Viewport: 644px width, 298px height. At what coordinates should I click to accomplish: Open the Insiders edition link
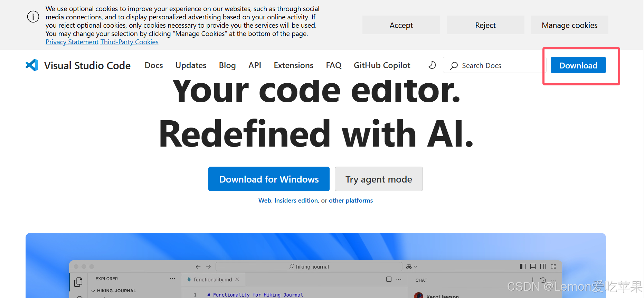[296, 201]
